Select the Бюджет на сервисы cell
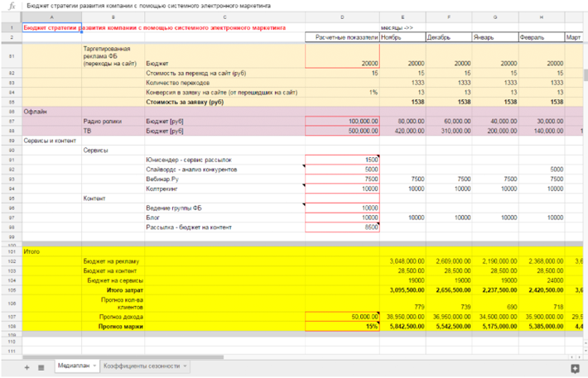588x378 pixels. click(x=113, y=280)
